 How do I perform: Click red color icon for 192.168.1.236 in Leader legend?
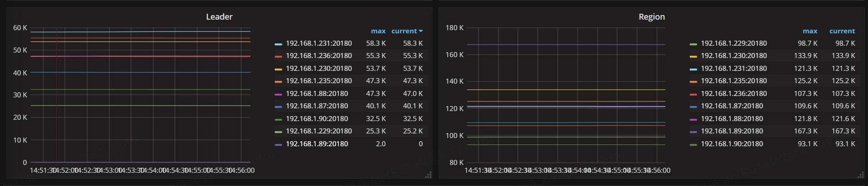pos(278,56)
